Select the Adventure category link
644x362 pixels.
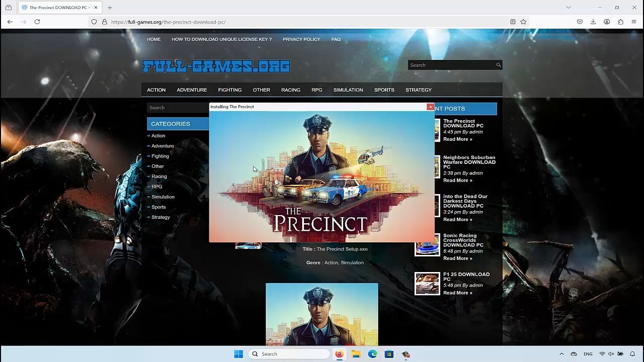tap(163, 146)
